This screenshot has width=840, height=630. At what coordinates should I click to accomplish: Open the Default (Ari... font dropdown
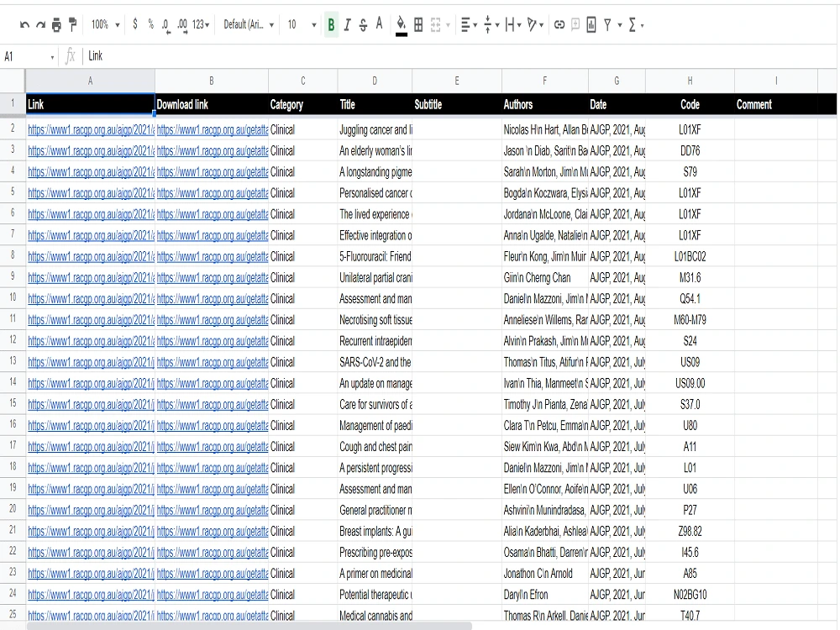click(x=249, y=24)
